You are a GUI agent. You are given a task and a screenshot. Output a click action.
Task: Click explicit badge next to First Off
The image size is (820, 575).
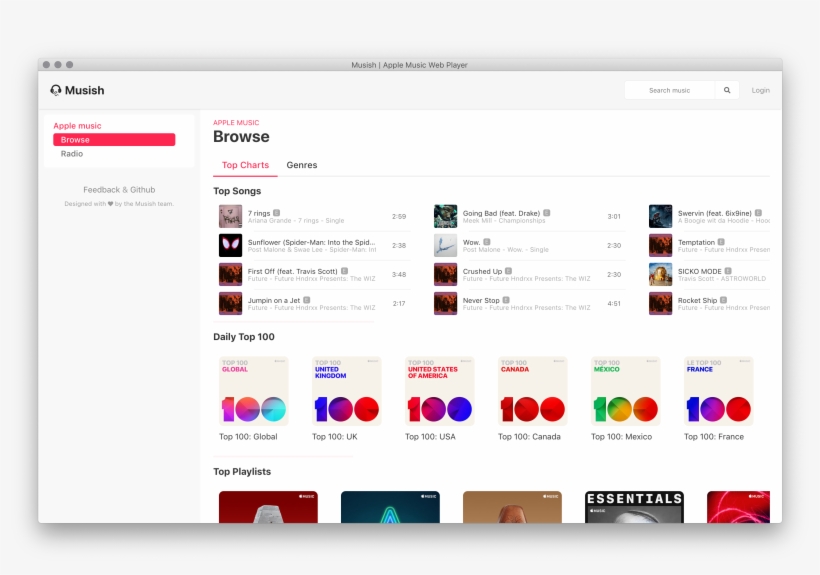tap(345, 271)
